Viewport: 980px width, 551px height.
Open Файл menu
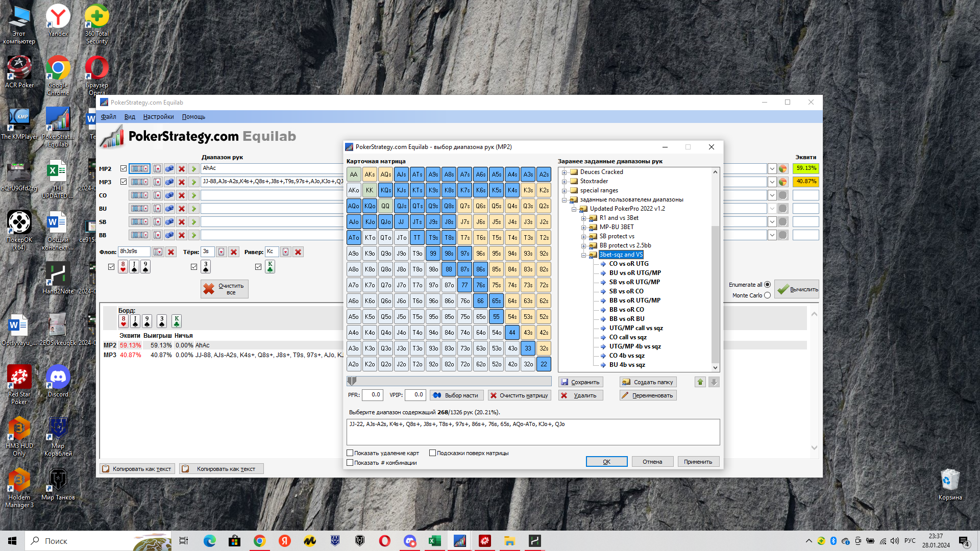coord(108,117)
